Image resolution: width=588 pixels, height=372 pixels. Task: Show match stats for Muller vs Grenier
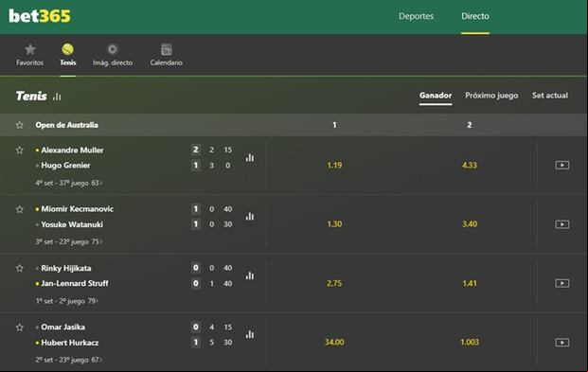(x=250, y=157)
